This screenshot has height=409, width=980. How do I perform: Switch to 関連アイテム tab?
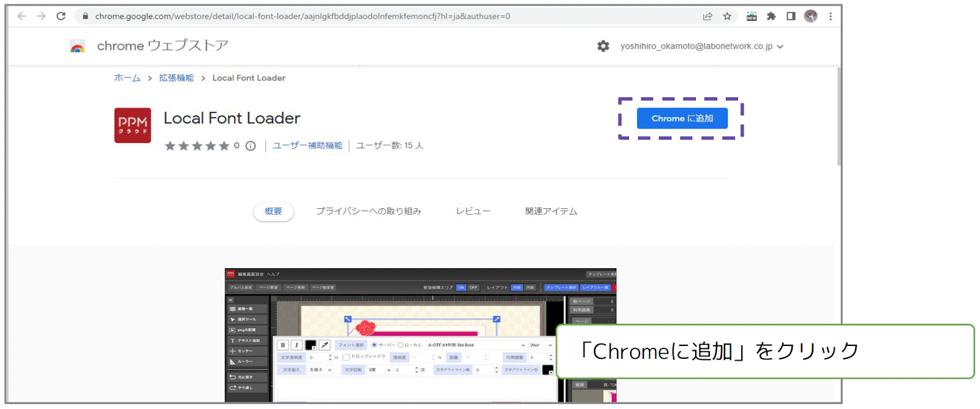[x=551, y=211]
